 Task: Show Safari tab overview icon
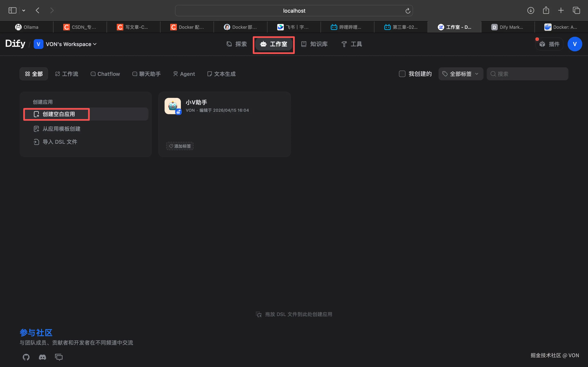576,10
